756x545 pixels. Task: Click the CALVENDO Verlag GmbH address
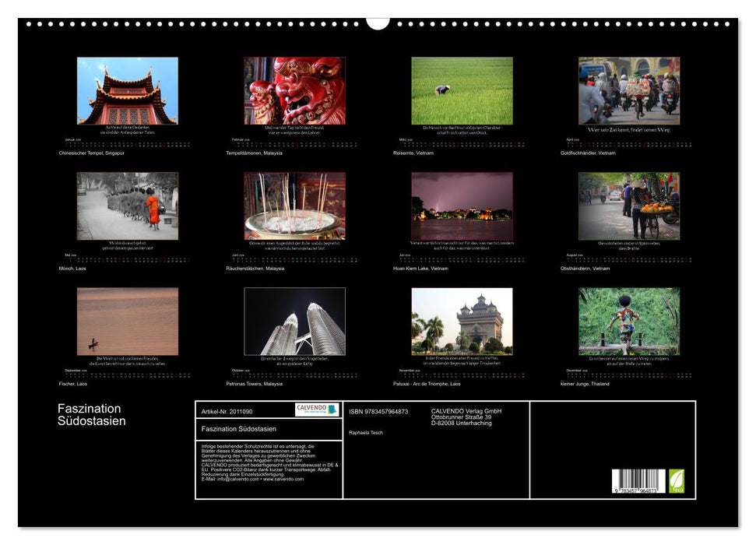[x=466, y=417]
